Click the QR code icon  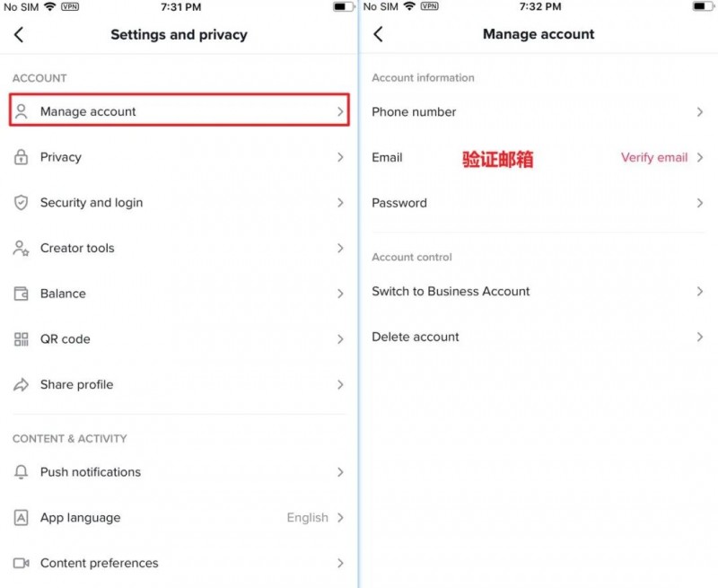[21, 339]
